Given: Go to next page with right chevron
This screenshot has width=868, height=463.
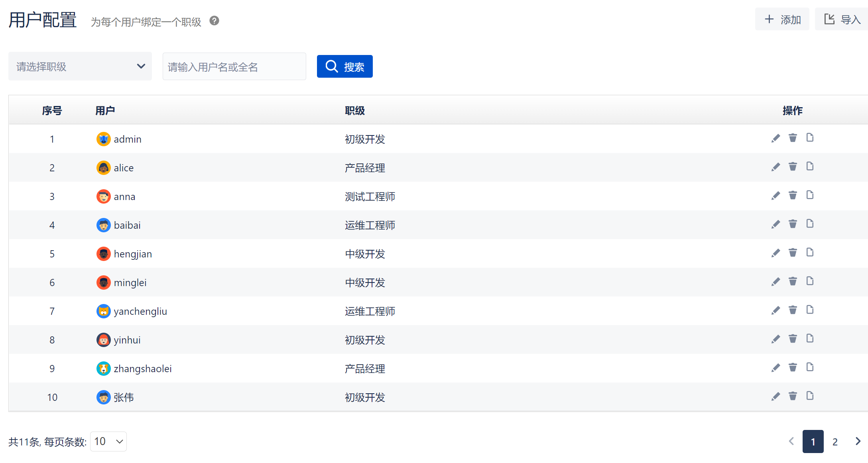Looking at the screenshot, I should 858,441.
